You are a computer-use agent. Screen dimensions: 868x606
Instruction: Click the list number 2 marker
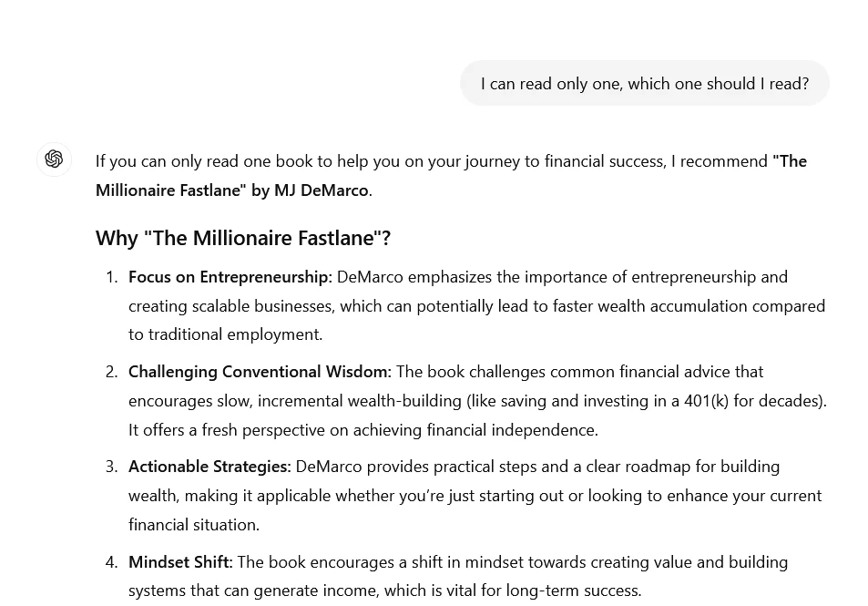112,372
